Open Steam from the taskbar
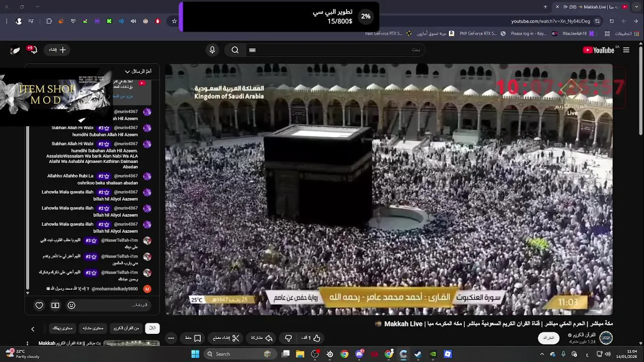Image resolution: width=644 pixels, height=362 pixels. pos(418,354)
